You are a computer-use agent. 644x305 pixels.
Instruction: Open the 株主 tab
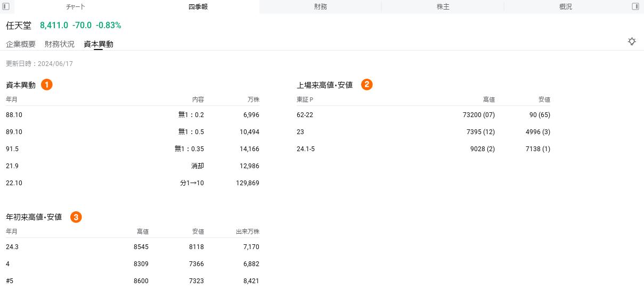(x=443, y=7)
